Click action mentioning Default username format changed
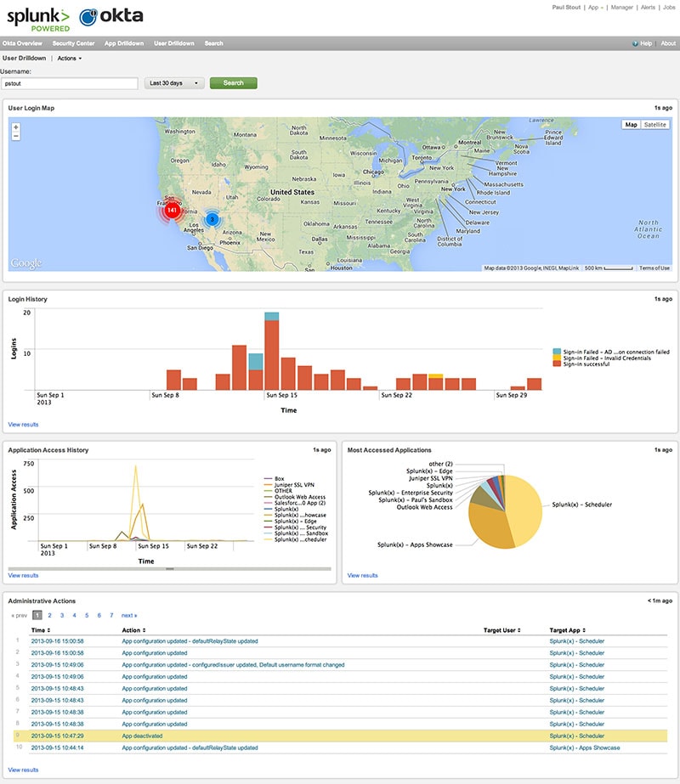The width and height of the screenshot is (680, 784). [233, 665]
